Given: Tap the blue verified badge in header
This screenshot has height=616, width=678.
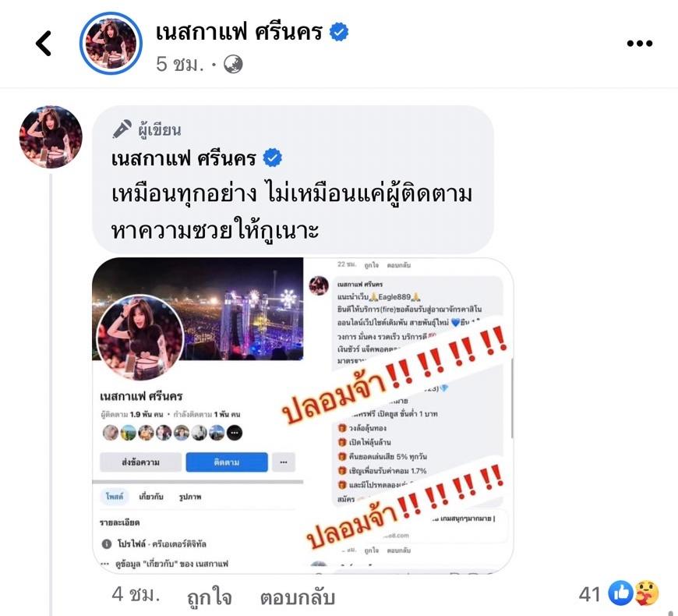Looking at the screenshot, I should (339, 32).
